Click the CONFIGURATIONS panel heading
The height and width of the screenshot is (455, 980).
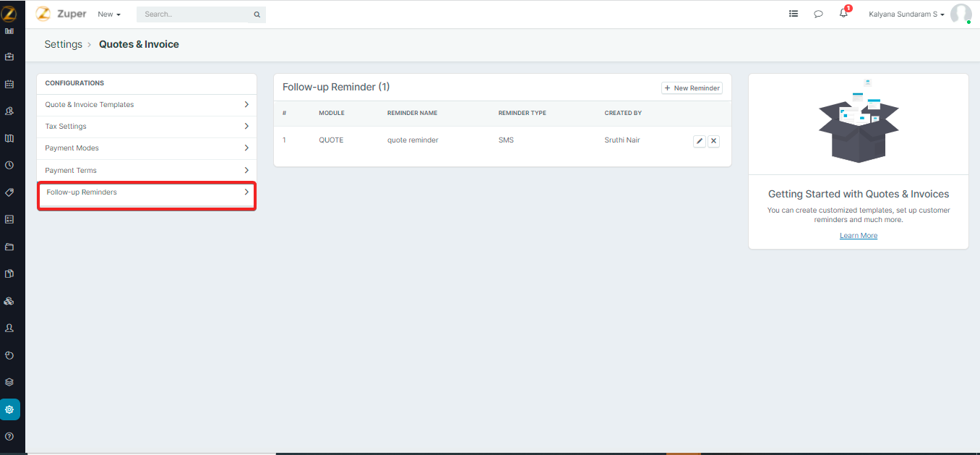point(74,83)
